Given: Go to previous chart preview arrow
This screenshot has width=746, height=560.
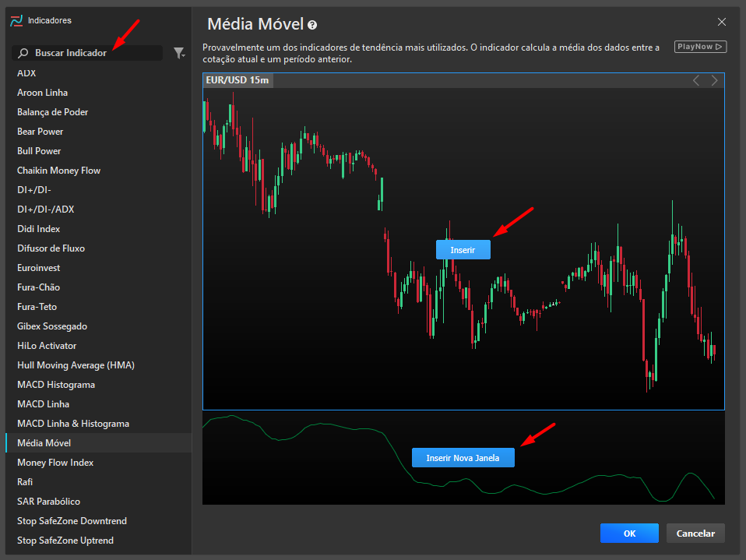Looking at the screenshot, I should [x=696, y=80].
